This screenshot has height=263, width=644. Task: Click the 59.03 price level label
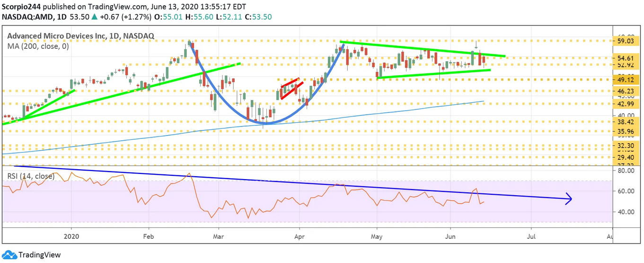click(x=625, y=41)
